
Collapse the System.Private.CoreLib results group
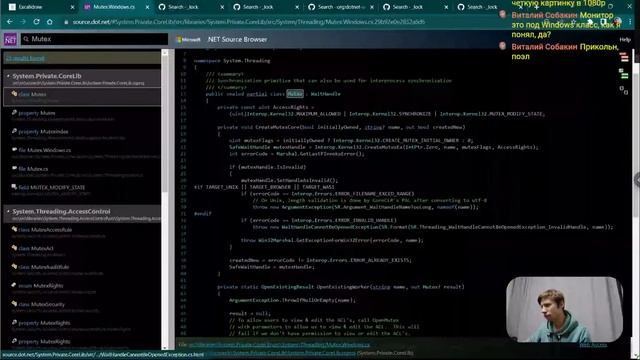(x=8, y=76)
